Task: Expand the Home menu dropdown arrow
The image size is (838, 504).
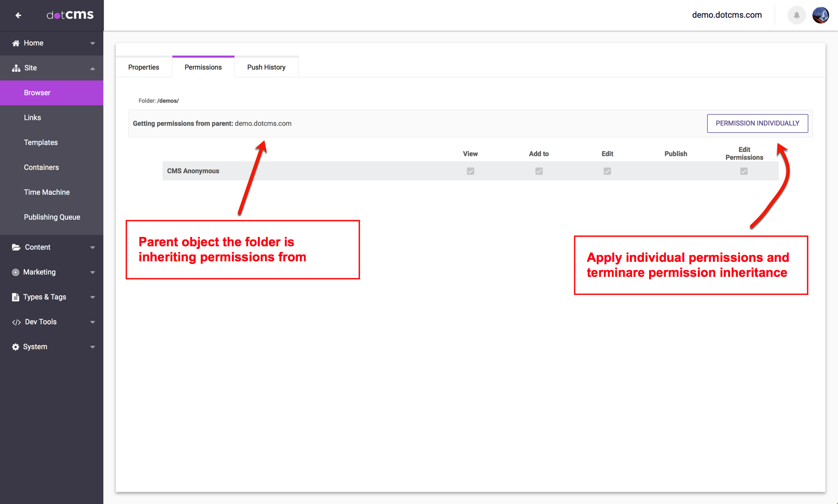Action: pyautogui.click(x=92, y=44)
